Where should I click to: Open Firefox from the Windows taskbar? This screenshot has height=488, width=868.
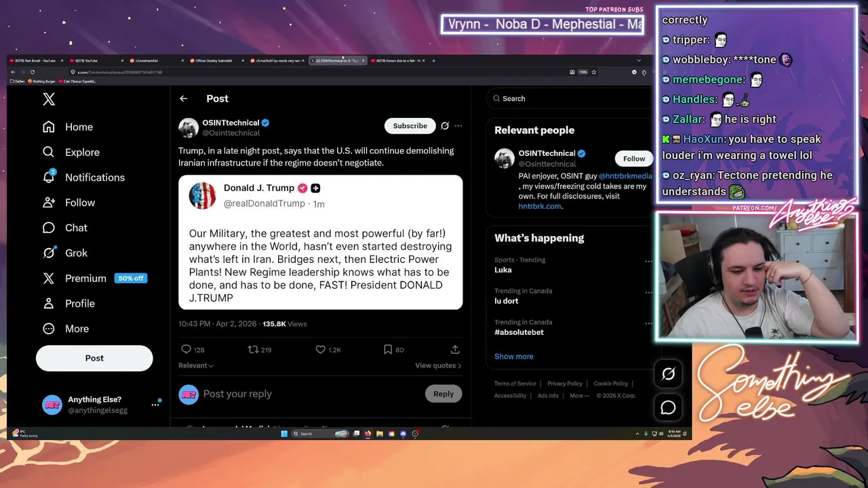pyautogui.click(x=368, y=434)
